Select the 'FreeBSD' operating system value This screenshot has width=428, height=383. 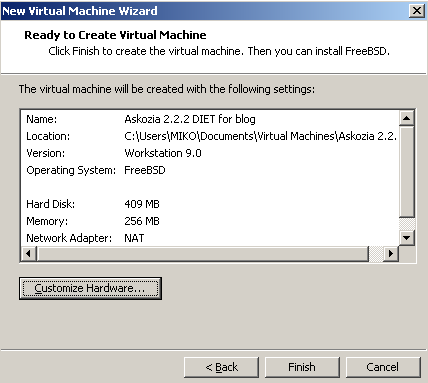pos(145,170)
